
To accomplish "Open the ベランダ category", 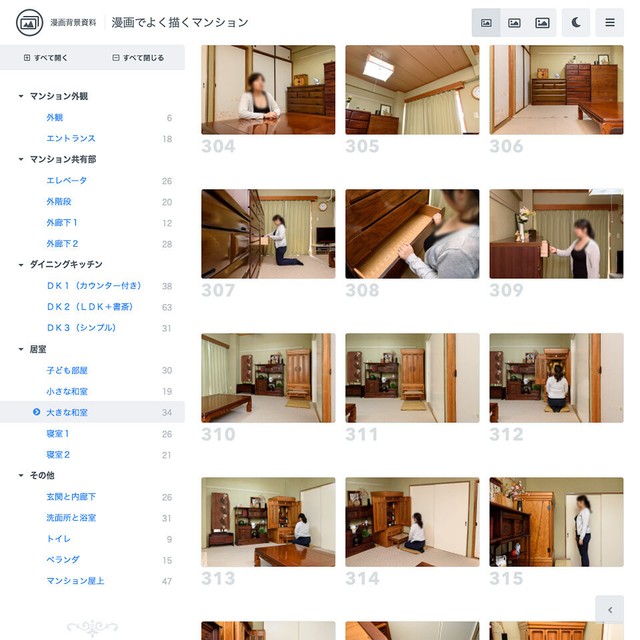I will pyautogui.click(x=62, y=560).
